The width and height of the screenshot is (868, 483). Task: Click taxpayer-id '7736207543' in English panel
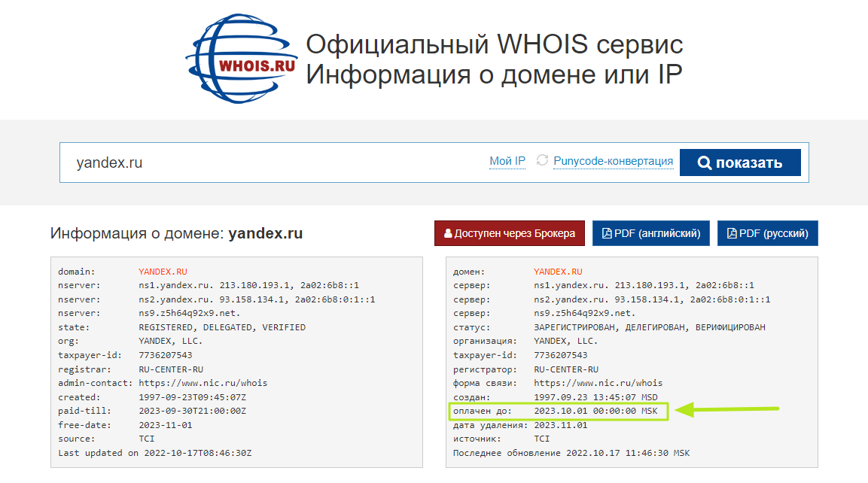pos(166,355)
